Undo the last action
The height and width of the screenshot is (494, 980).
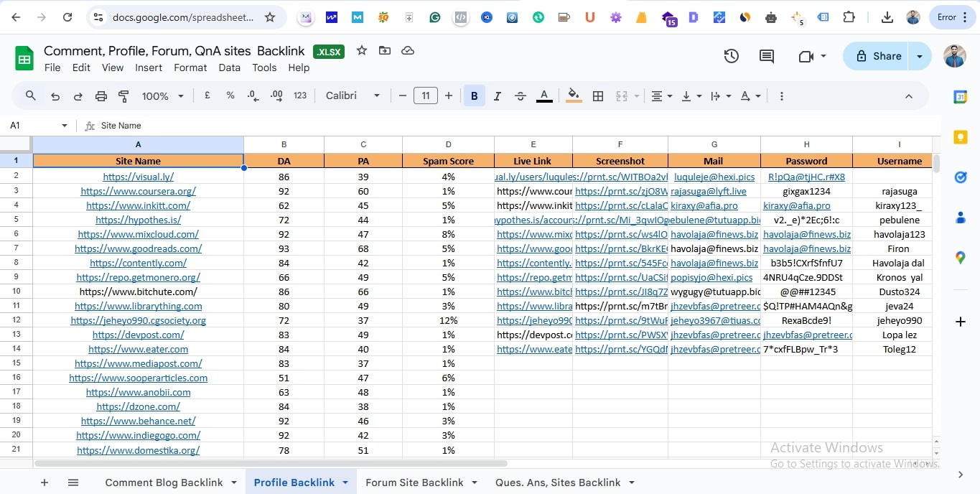55,96
